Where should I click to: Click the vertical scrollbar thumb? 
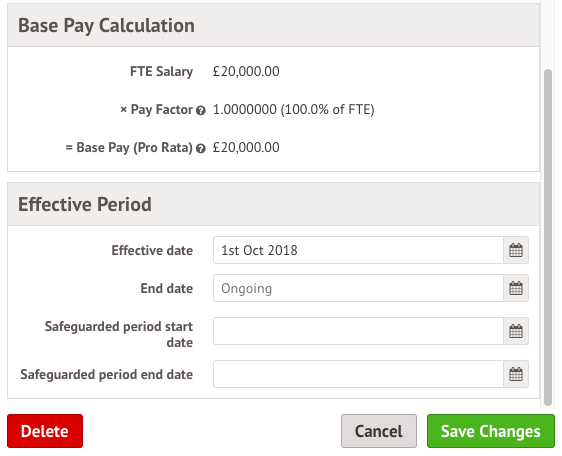pos(548,237)
